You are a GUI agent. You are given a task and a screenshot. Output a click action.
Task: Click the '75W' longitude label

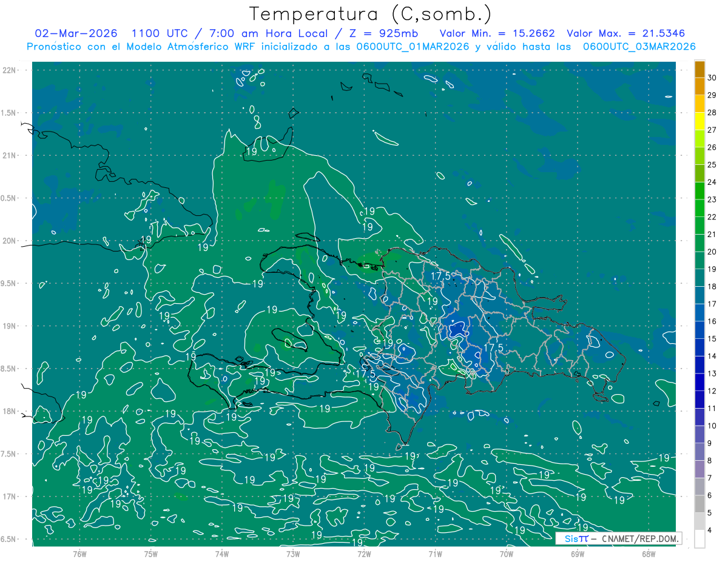click(x=150, y=554)
